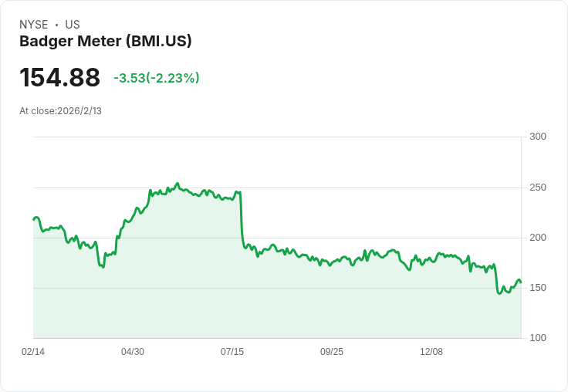Click the 07/15 date axis label
The height and width of the screenshot is (392, 568).
click(232, 352)
